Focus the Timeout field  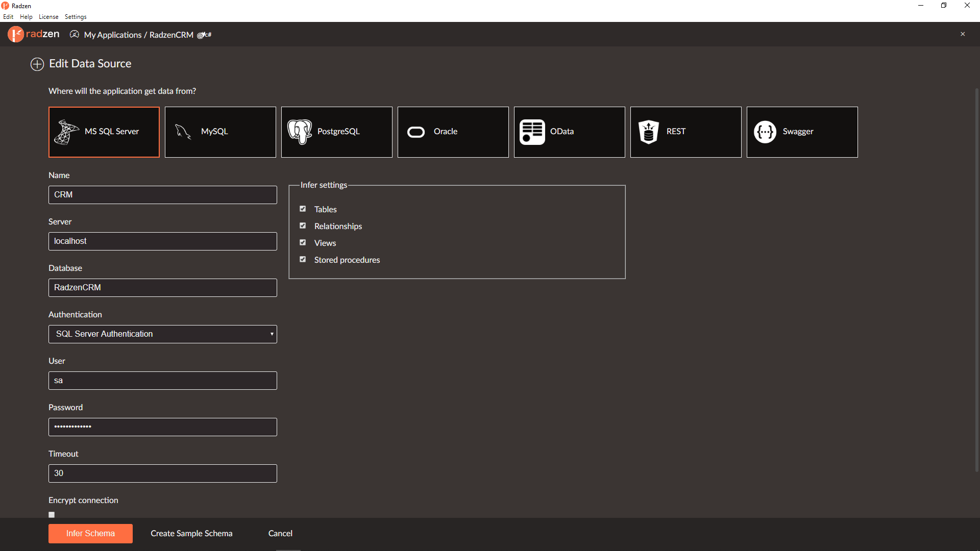click(163, 473)
